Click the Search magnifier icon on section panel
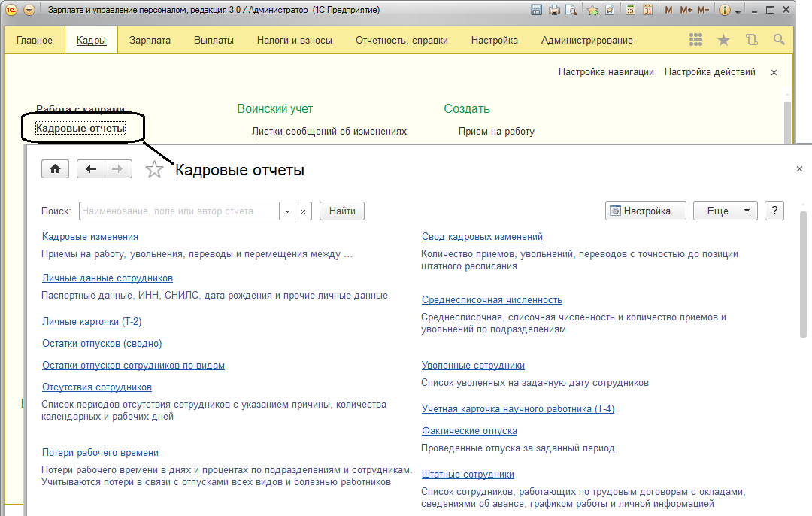This screenshot has height=516, width=812. click(779, 40)
